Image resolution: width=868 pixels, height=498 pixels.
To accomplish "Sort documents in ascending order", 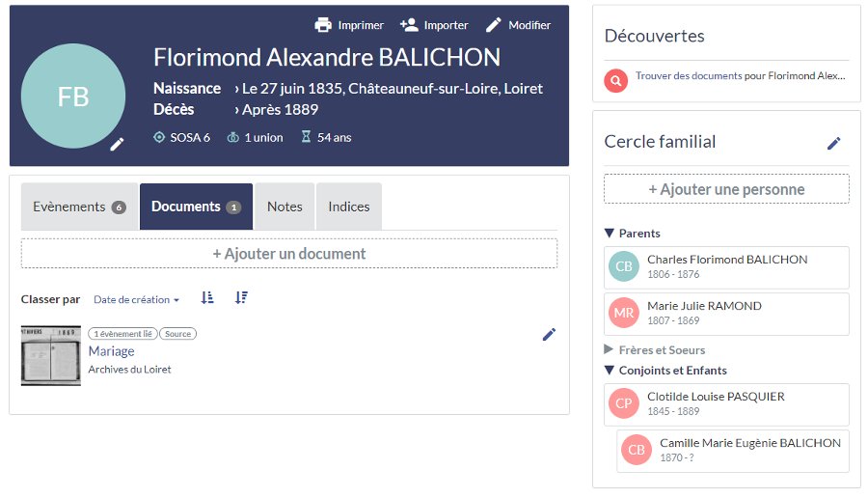I will point(207,298).
